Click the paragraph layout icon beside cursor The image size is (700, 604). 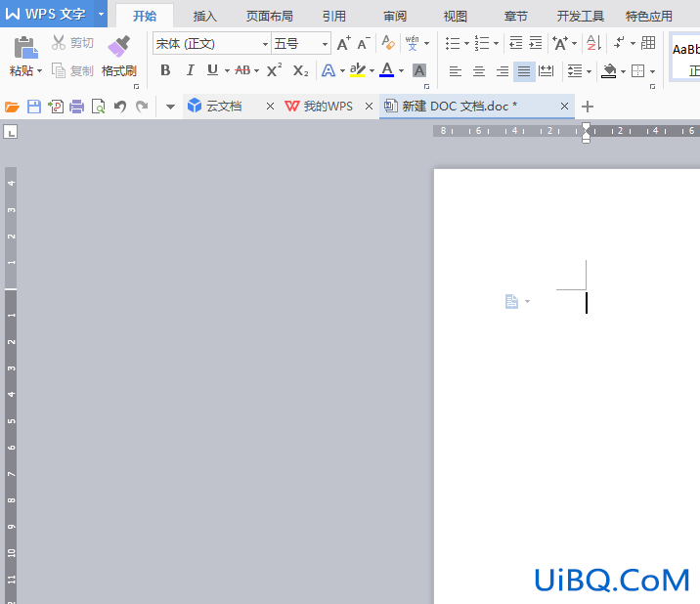coord(511,301)
